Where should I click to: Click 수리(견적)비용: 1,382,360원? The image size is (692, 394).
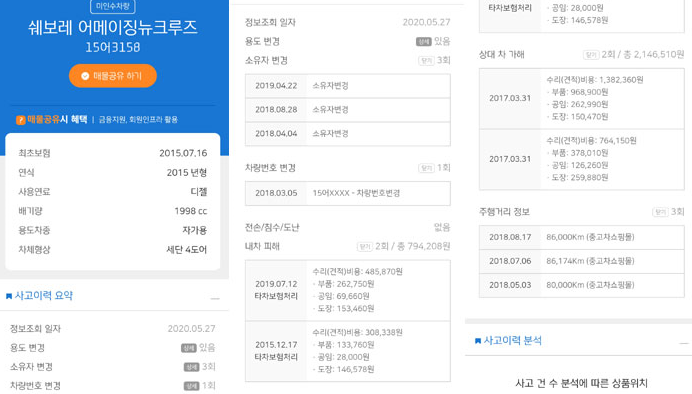click(594, 80)
